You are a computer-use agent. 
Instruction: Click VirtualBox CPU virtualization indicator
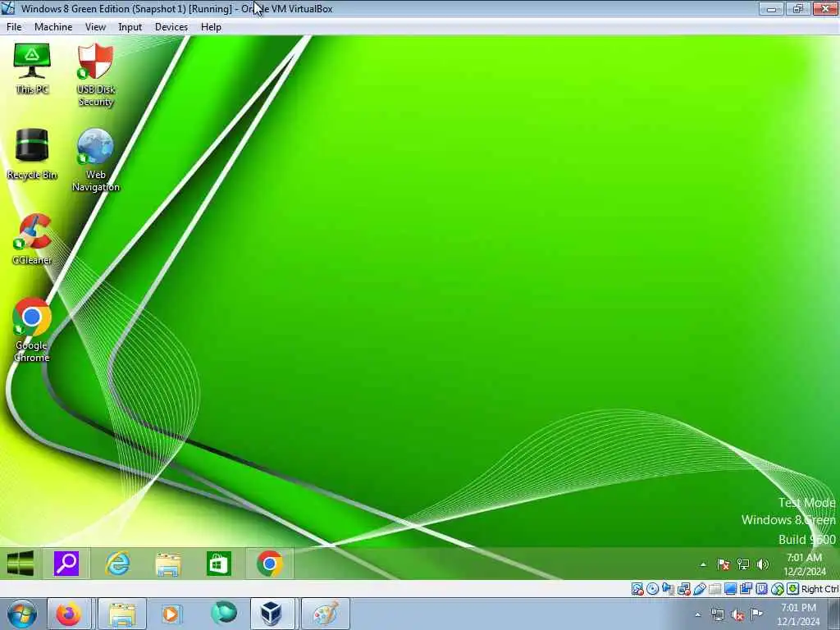click(761, 589)
